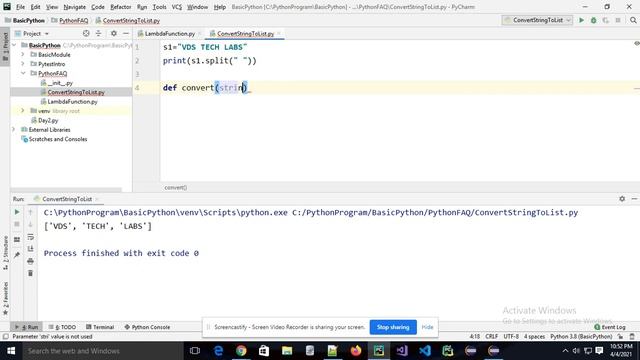Expand External Libraries node
The image size is (640, 360).
point(14,129)
